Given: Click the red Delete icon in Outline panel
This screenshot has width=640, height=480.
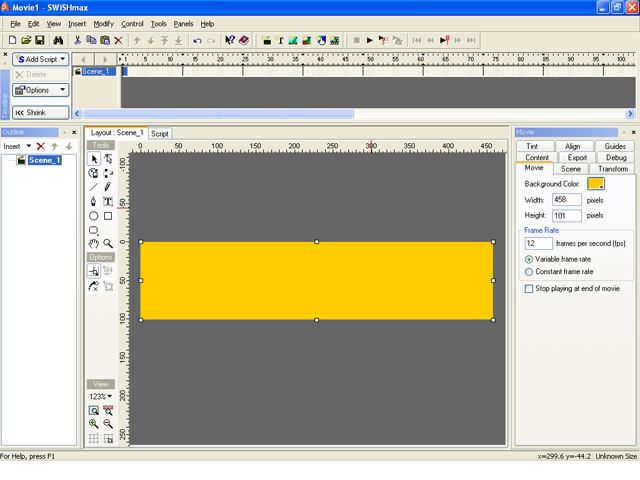Looking at the screenshot, I should (x=41, y=146).
